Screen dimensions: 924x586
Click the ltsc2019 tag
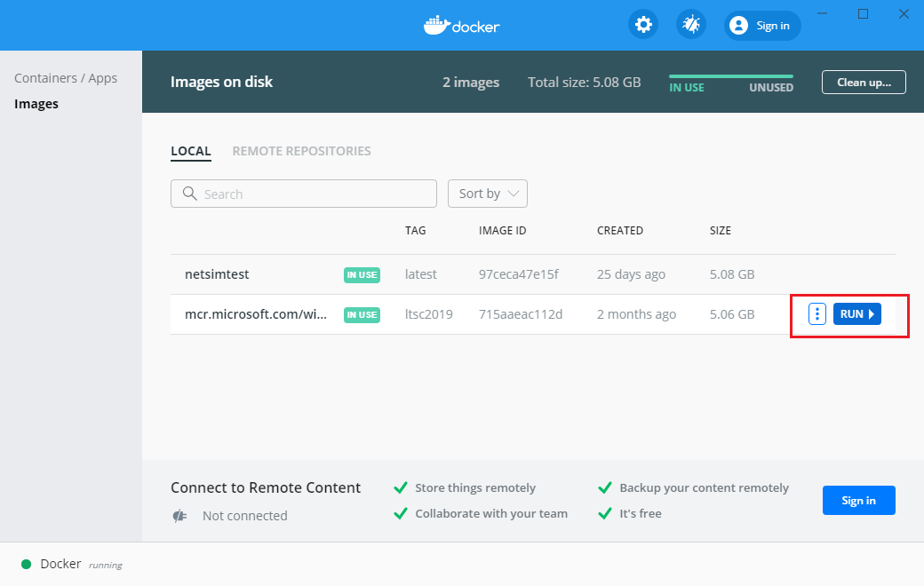click(x=428, y=314)
